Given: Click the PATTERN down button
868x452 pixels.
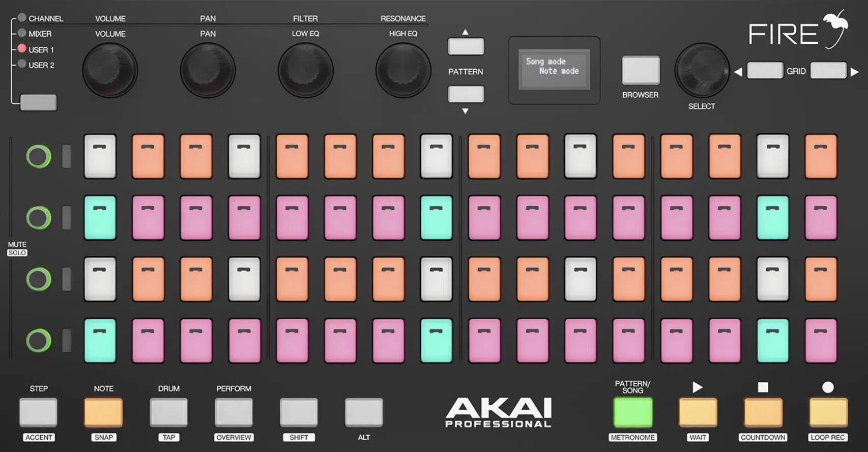Looking at the screenshot, I should pyautogui.click(x=466, y=94).
